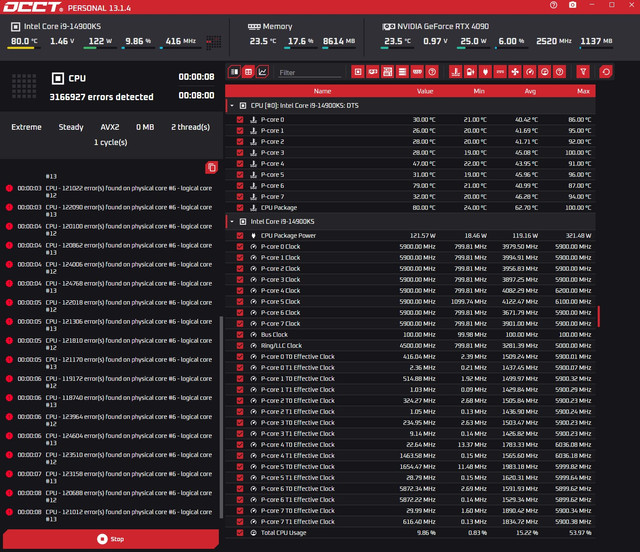The height and width of the screenshot is (552, 640).
Task: Click the CPU core grid icon in the header
Action: point(213,42)
